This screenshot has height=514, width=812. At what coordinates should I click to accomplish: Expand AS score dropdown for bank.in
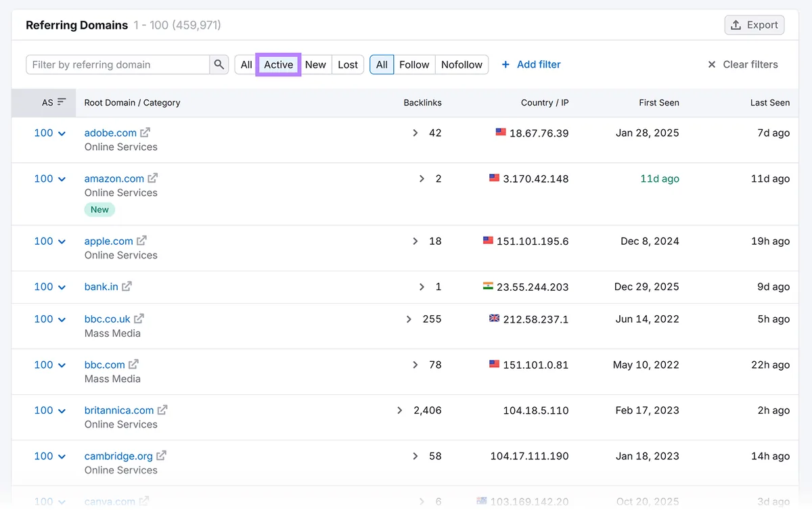click(62, 287)
